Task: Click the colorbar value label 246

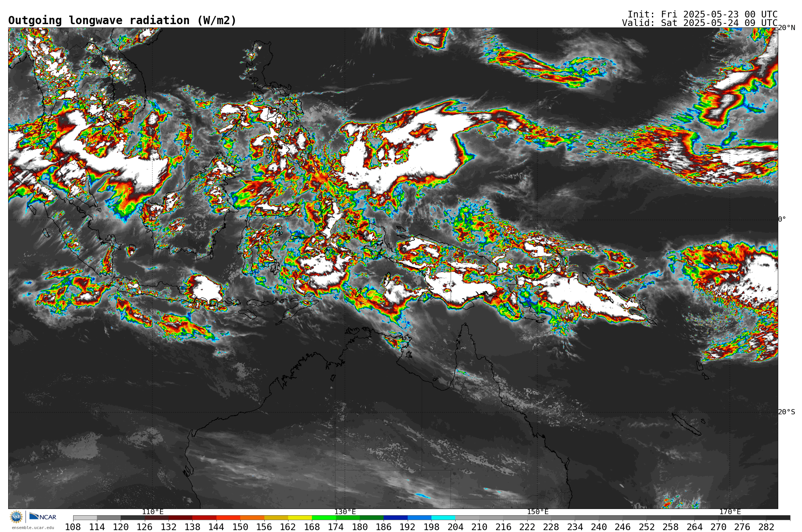Action: coord(623,527)
